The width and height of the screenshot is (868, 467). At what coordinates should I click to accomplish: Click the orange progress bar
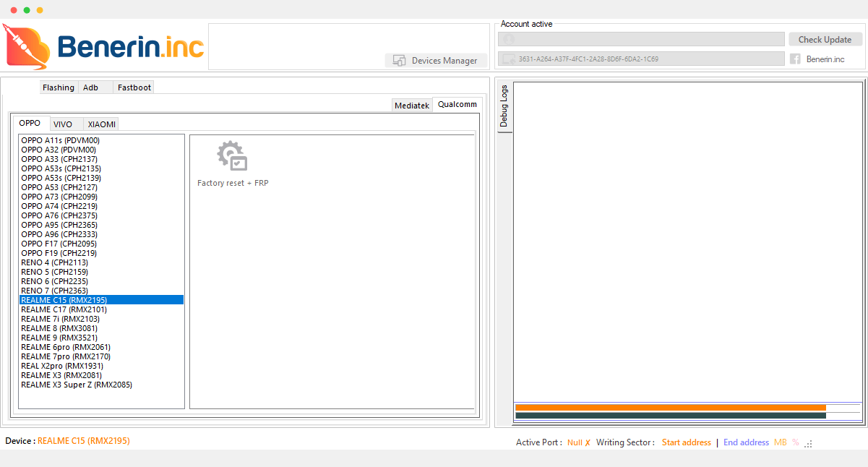click(670, 407)
